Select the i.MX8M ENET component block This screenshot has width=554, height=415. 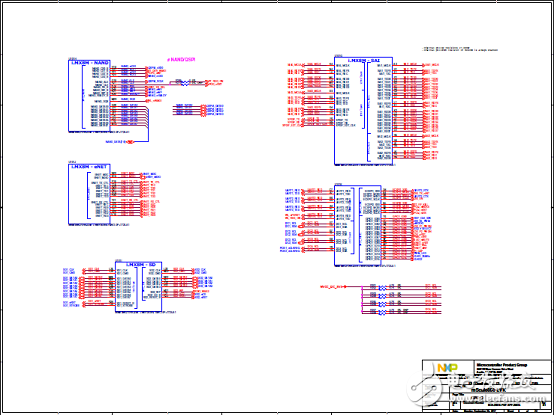pyautogui.click(x=89, y=194)
